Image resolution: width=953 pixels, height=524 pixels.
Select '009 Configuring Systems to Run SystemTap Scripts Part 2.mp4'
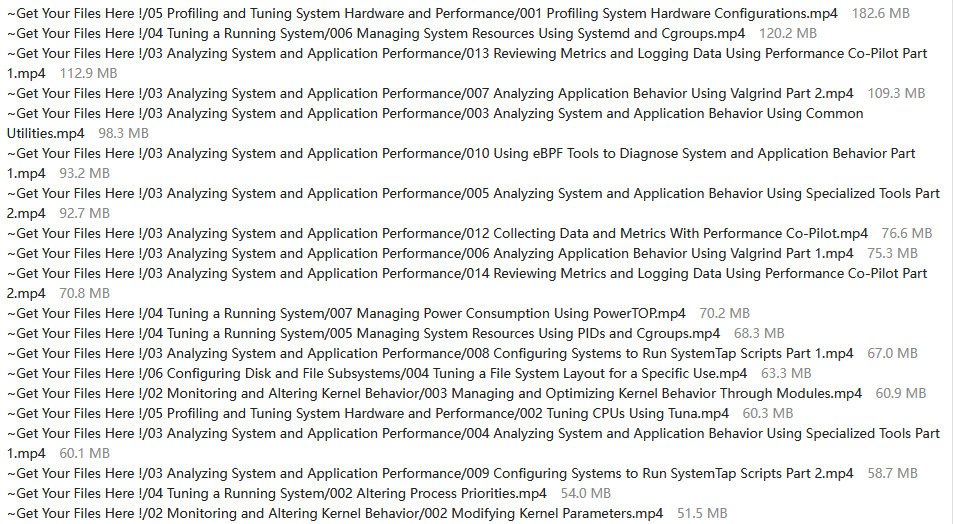pos(430,474)
